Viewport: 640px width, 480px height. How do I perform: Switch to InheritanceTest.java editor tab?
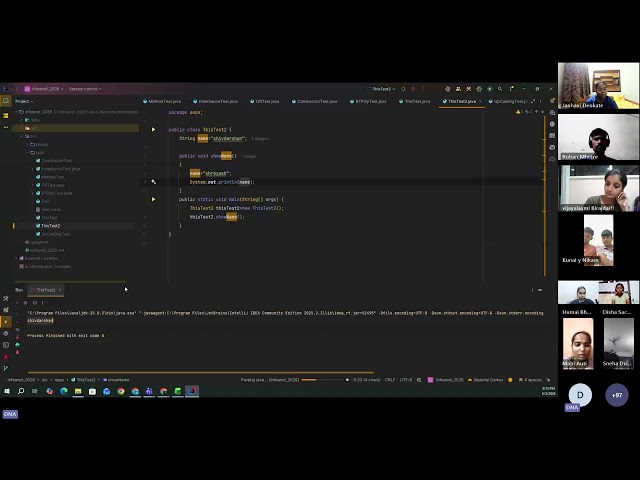click(215, 101)
